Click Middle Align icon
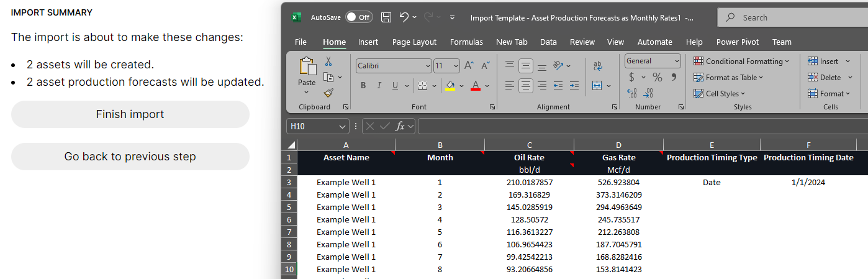The width and height of the screenshot is (868, 279). click(526, 65)
